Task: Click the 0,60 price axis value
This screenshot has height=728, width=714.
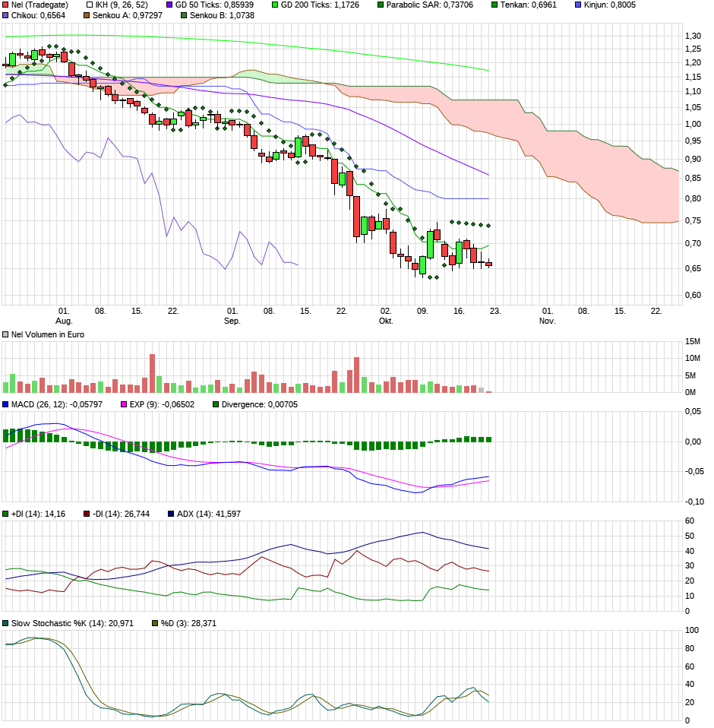Action: tap(693, 296)
